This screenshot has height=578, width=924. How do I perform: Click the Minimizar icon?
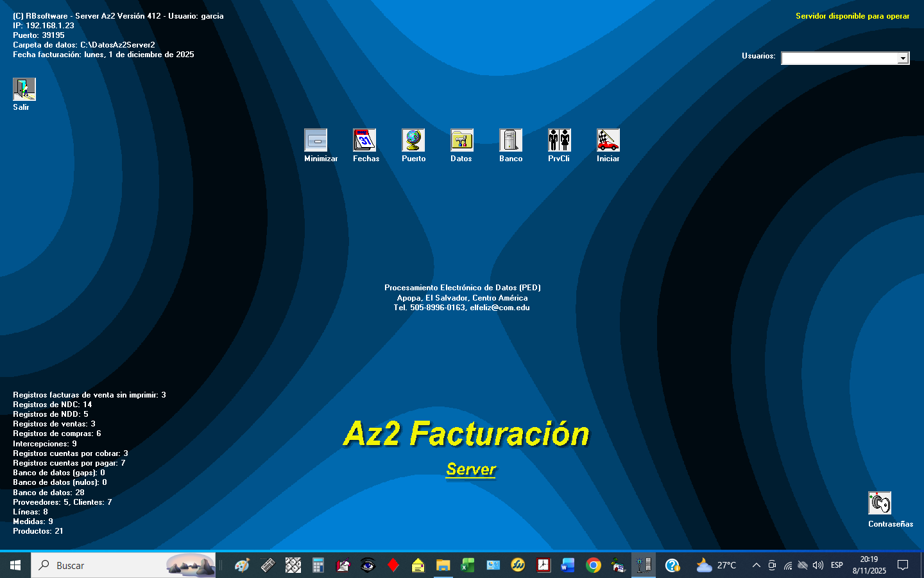point(316,140)
